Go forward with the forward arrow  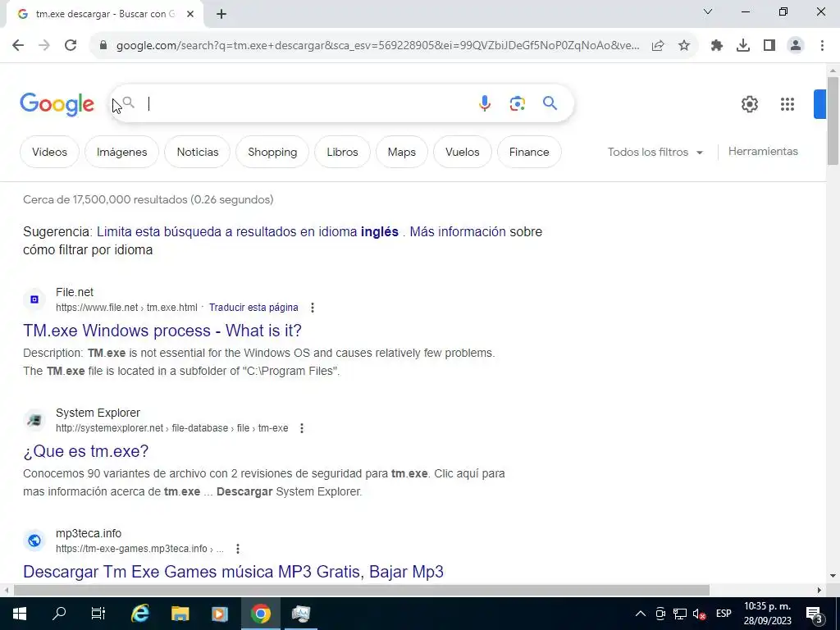tap(44, 46)
